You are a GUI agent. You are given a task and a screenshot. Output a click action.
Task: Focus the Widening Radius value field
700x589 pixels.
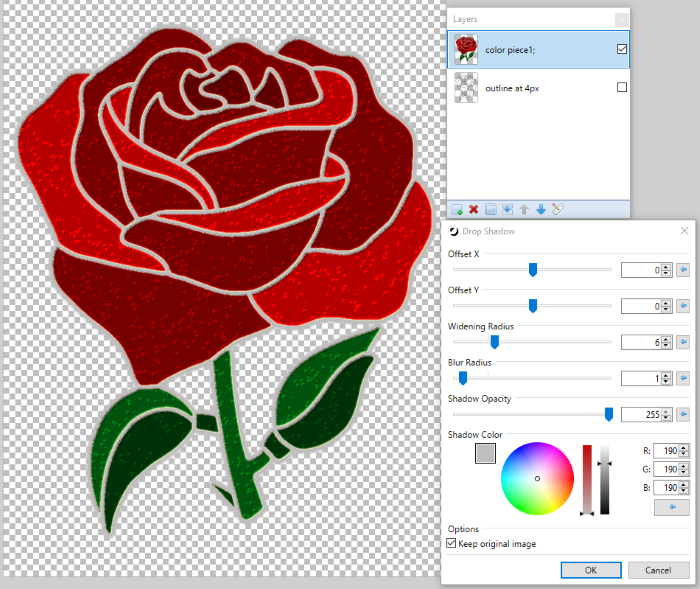[x=641, y=343]
